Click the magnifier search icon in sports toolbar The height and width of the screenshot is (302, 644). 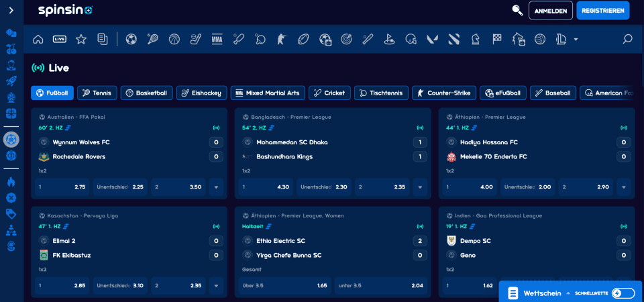tap(627, 39)
